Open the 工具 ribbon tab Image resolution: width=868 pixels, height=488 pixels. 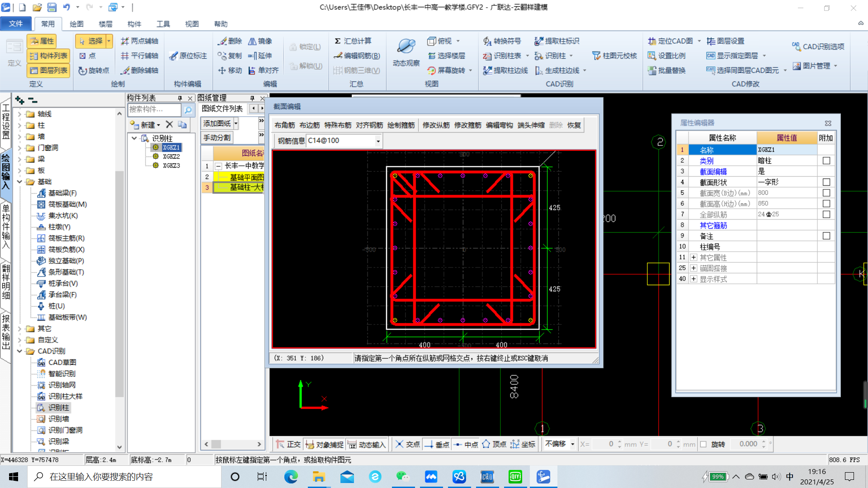163,24
